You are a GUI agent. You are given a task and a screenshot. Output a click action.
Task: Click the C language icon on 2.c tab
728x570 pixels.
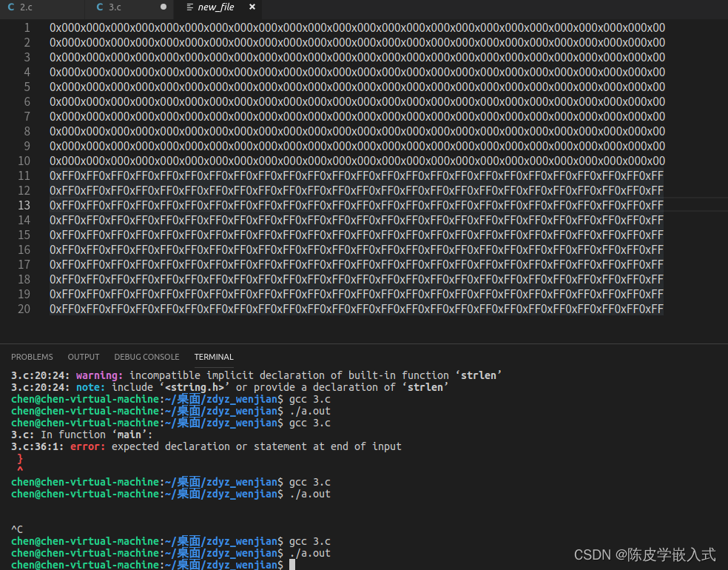click(x=10, y=8)
